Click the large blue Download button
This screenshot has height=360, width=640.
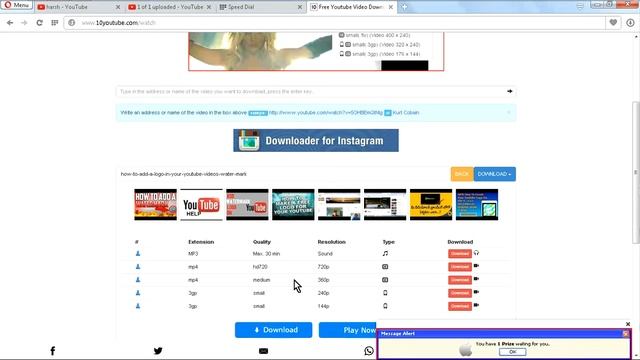pos(273,330)
